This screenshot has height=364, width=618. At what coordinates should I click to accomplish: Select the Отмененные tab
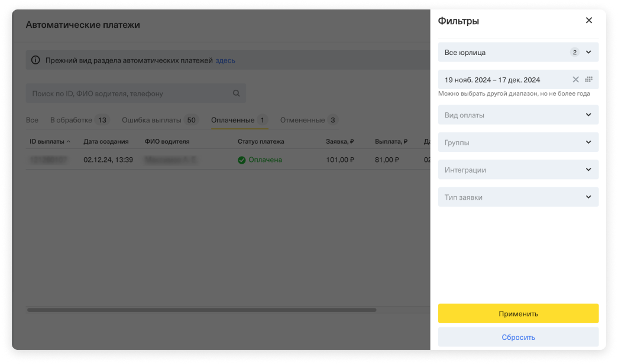(x=302, y=120)
